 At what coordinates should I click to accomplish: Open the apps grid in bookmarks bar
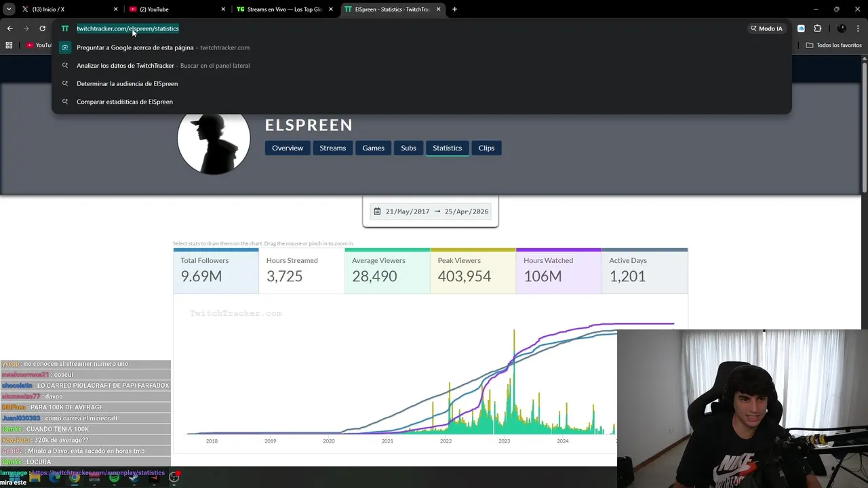click(x=9, y=45)
